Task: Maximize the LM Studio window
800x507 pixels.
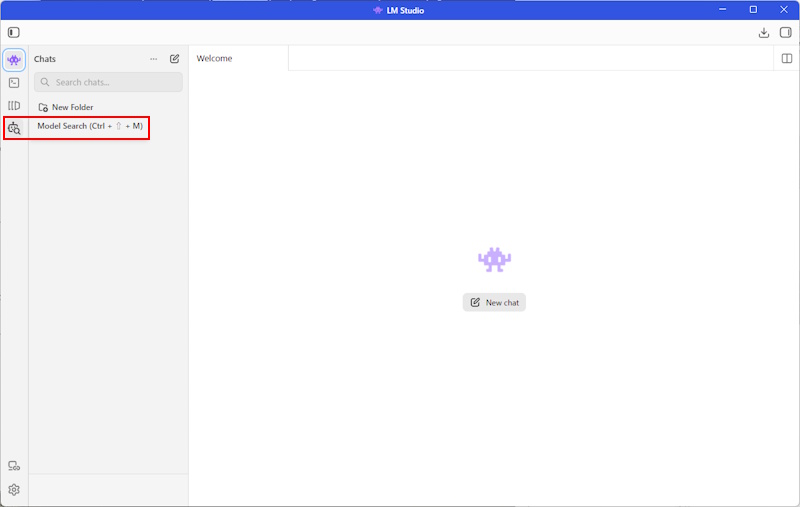Action: (x=753, y=10)
